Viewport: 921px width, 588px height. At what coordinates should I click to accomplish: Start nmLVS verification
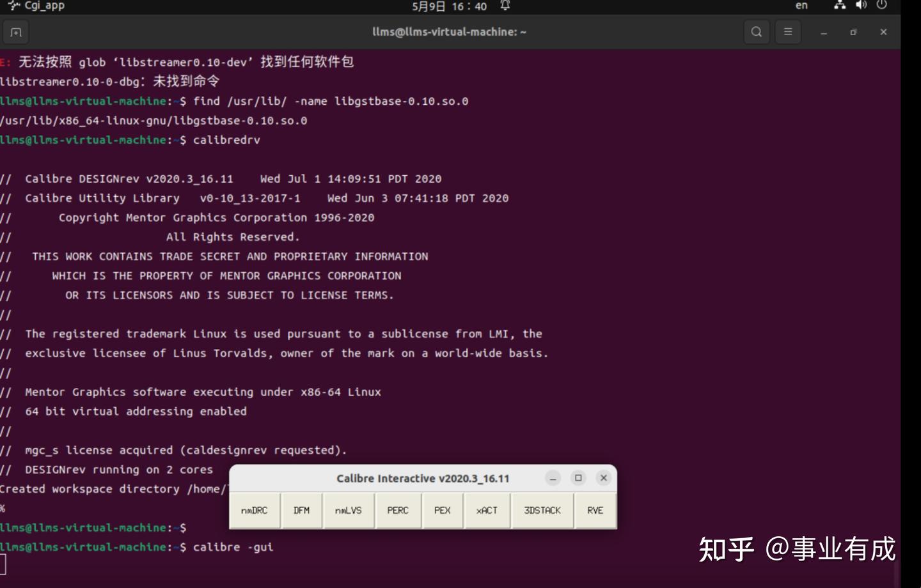(349, 510)
